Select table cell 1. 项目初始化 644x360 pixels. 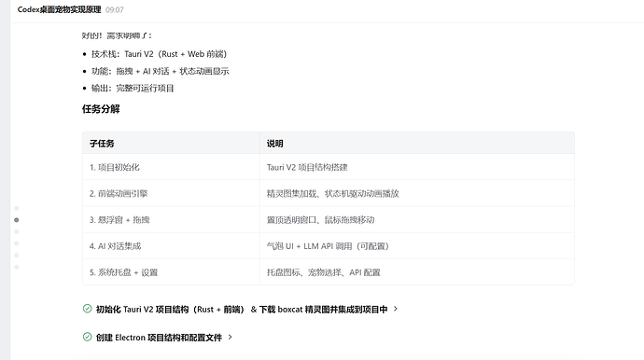[x=171, y=167]
